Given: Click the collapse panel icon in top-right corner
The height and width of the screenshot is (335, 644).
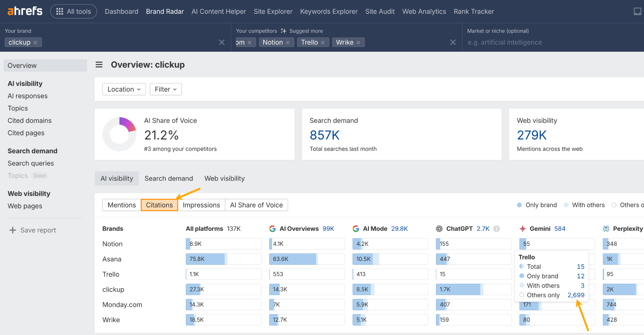Looking at the screenshot, I should tap(637, 11).
